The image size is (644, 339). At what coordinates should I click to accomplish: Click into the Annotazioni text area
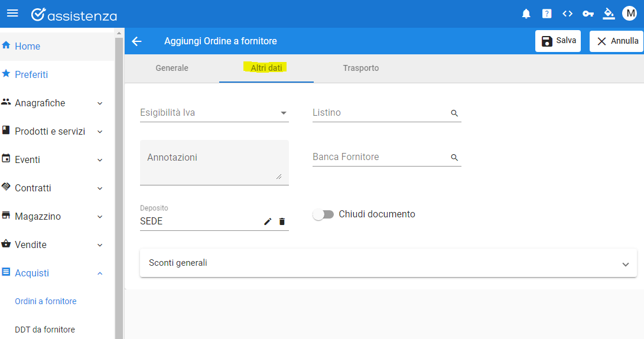pyautogui.click(x=214, y=162)
